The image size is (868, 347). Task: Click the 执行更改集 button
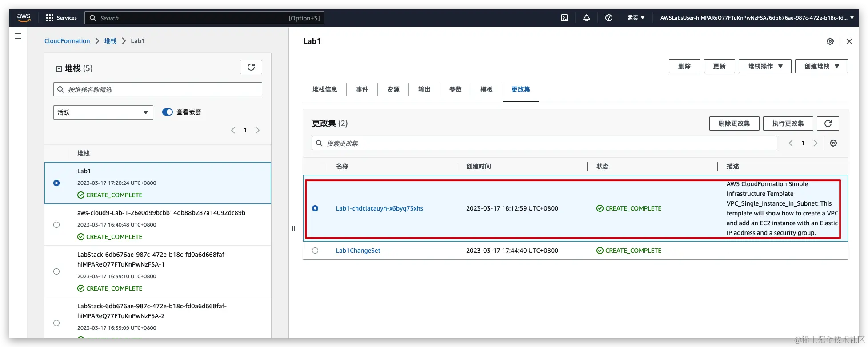click(788, 124)
